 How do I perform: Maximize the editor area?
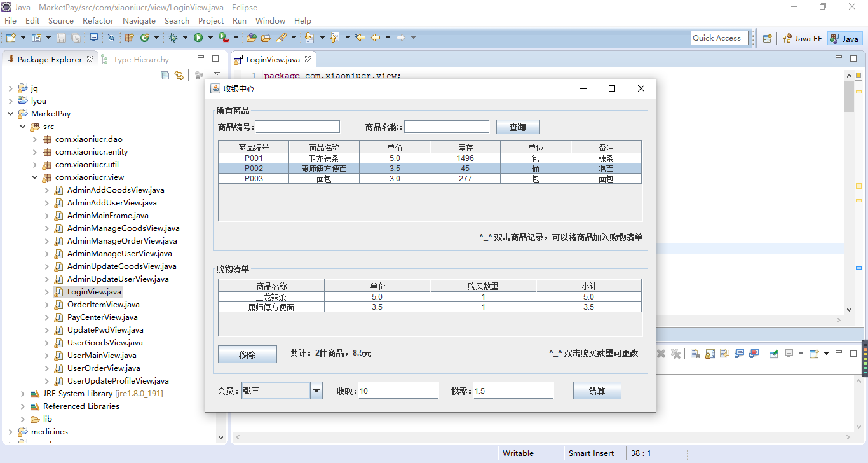pyautogui.click(x=854, y=58)
